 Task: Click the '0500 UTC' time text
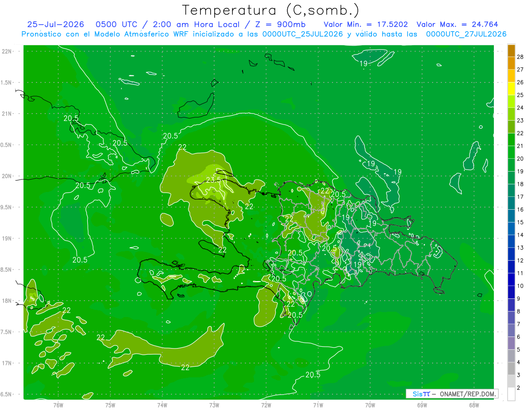pyautogui.click(x=116, y=24)
